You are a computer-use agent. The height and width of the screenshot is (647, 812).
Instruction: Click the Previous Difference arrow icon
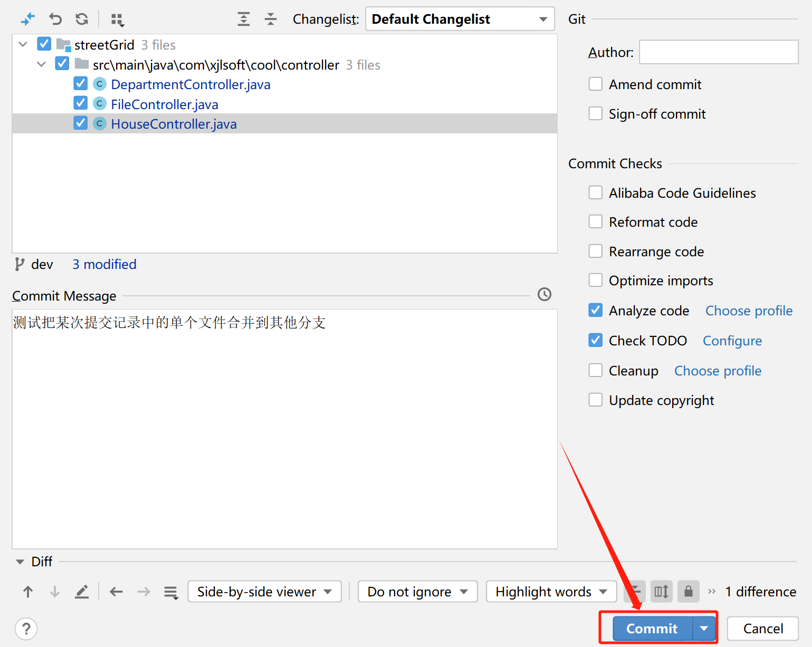28,592
